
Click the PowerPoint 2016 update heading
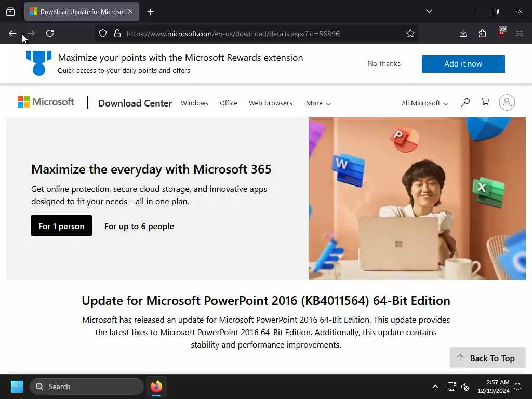tap(266, 301)
